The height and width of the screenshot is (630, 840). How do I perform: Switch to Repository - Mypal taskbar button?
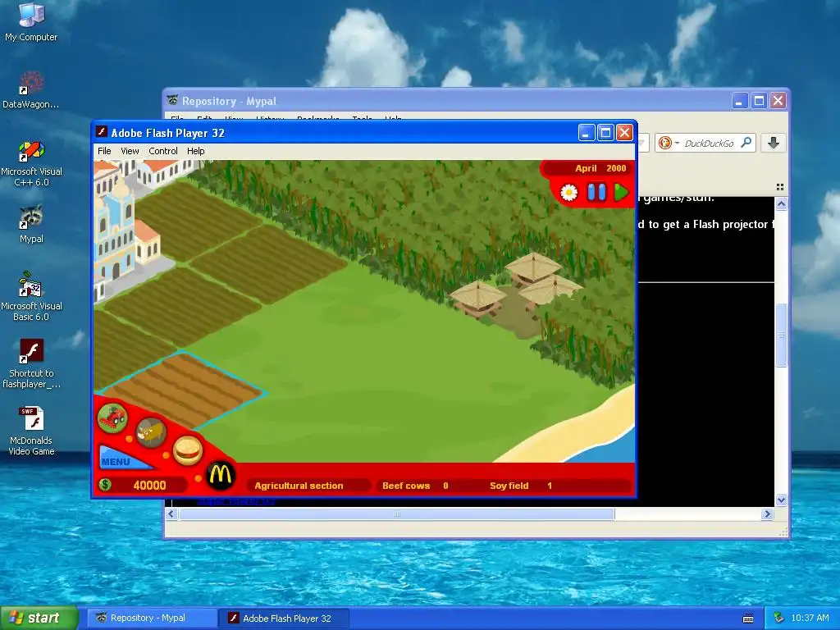[152, 618]
